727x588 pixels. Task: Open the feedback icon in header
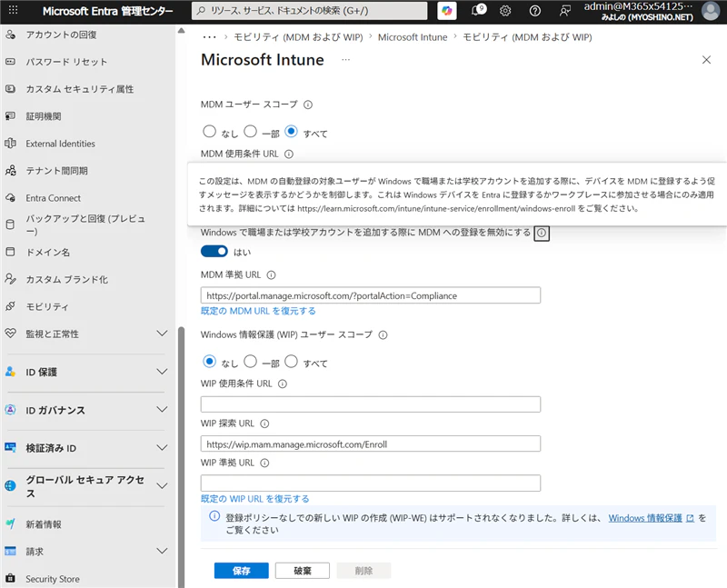pos(564,11)
